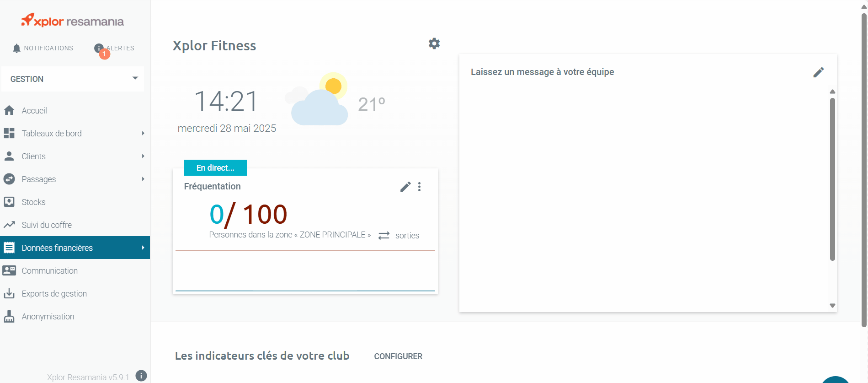Click the ALERTES label button

[121, 48]
